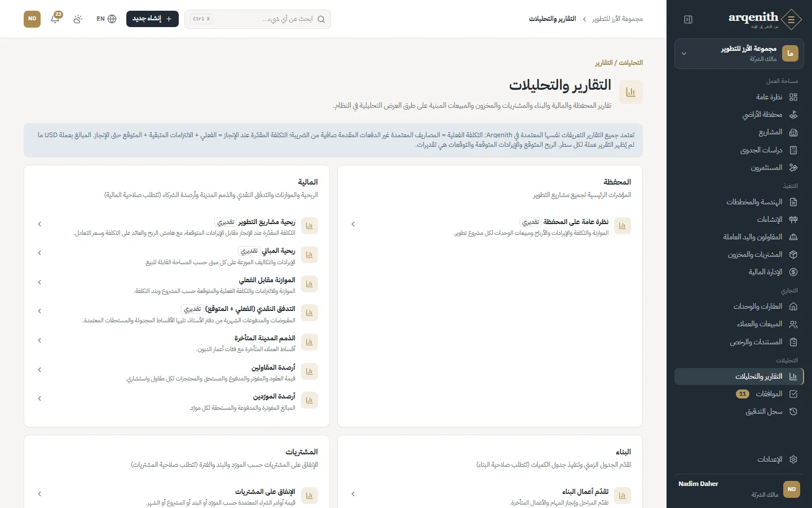Open ربحية مشاريع التطوير report chevron
This screenshot has height=508, width=812.
click(x=39, y=224)
